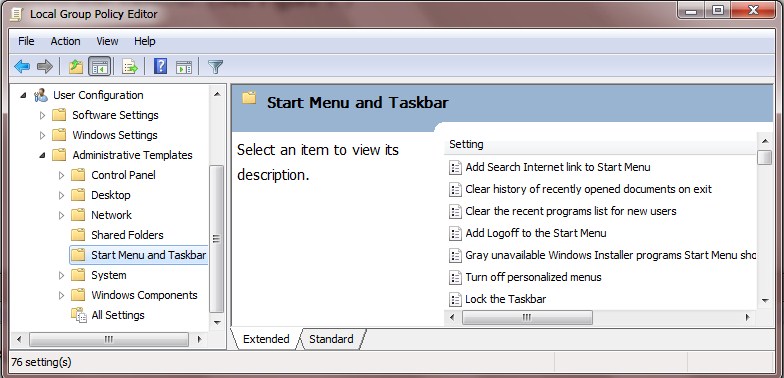Expand the Control Panel node
The height and width of the screenshot is (378, 784).
click(x=61, y=175)
